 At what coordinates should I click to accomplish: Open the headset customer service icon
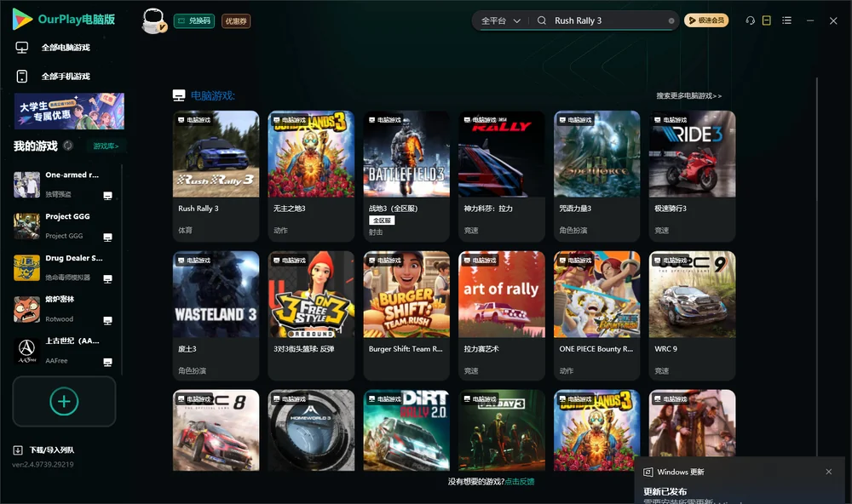pos(751,20)
